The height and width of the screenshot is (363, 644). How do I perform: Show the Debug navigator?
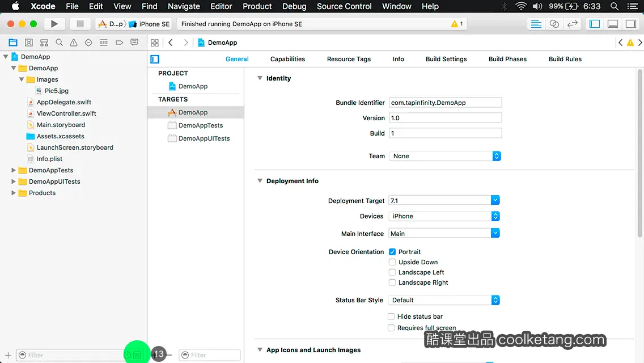[x=104, y=43]
